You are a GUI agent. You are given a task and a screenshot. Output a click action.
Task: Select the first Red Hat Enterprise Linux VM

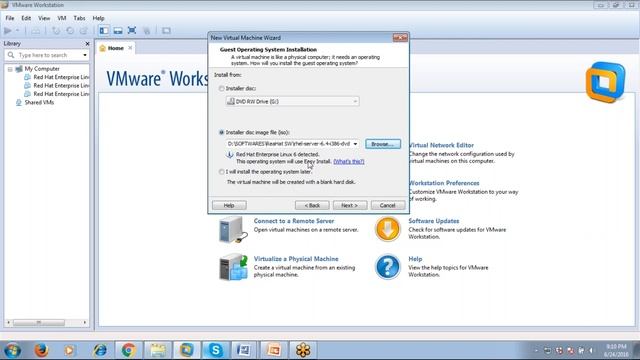[61, 77]
